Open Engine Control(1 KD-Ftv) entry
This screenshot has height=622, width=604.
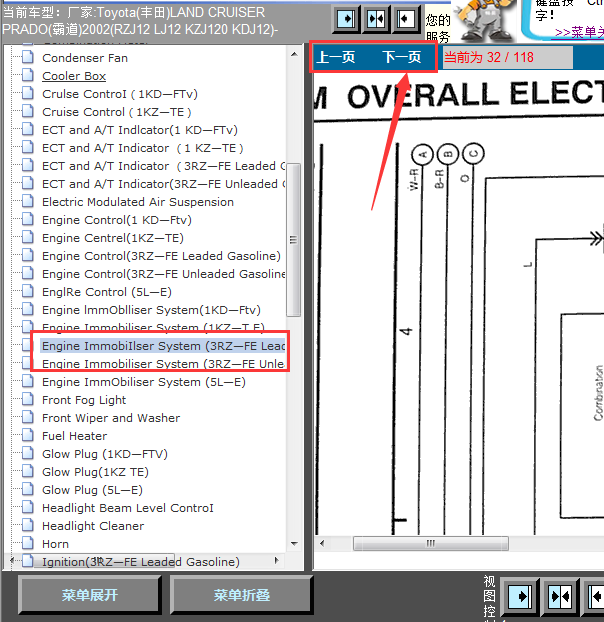(117, 220)
